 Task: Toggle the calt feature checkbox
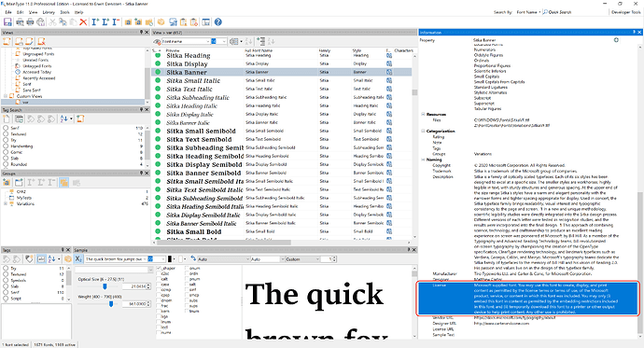click(x=159, y=279)
